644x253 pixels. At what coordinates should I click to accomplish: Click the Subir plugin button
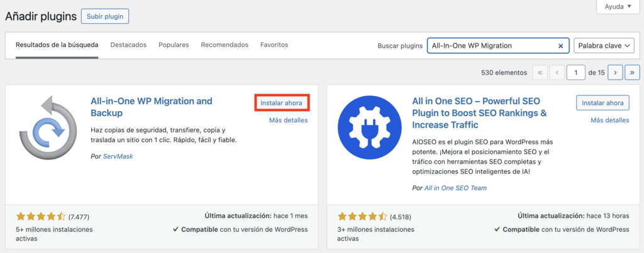[105, 16]
